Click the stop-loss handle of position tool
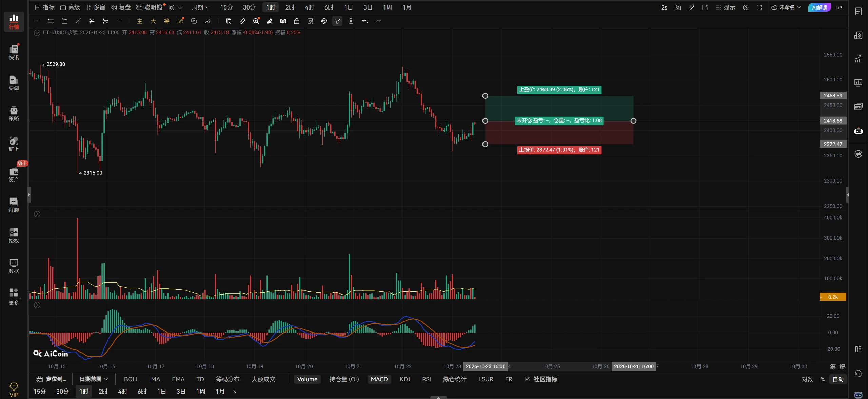The height and width of the screenshot is (399, 868). (485, 144)
